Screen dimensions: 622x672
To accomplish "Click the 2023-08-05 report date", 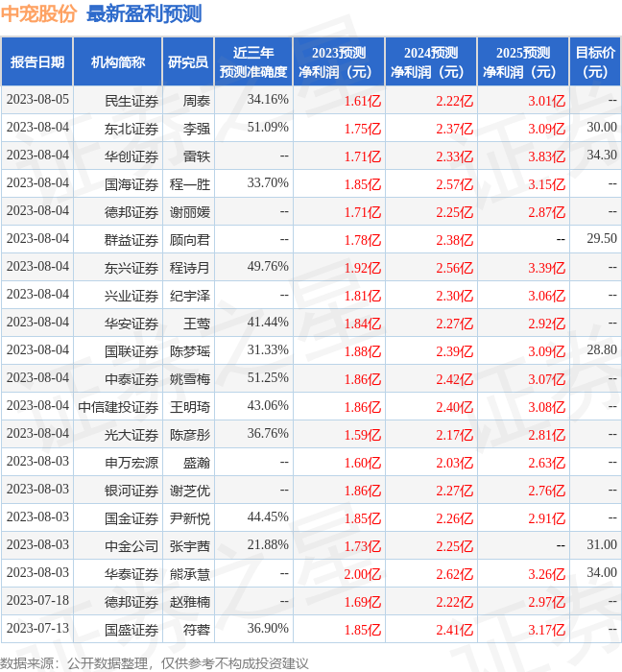I will coord(37,100).
